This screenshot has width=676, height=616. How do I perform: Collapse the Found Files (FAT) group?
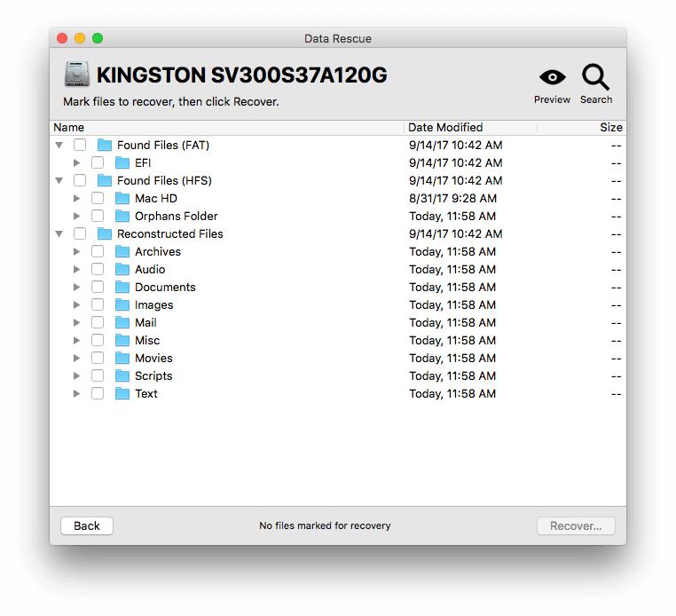click(x=59, y=146)
